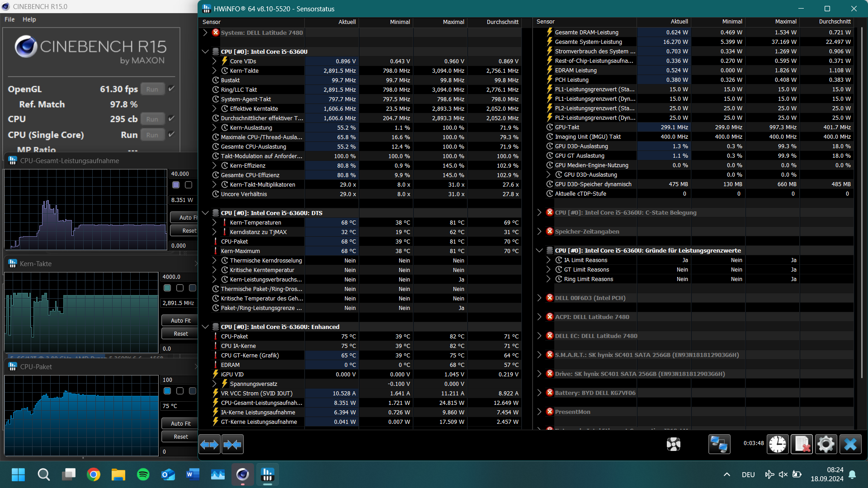Run the CPU benchmark in Cinebench
This screenshot has height=488, width=868.
[152, 119]
